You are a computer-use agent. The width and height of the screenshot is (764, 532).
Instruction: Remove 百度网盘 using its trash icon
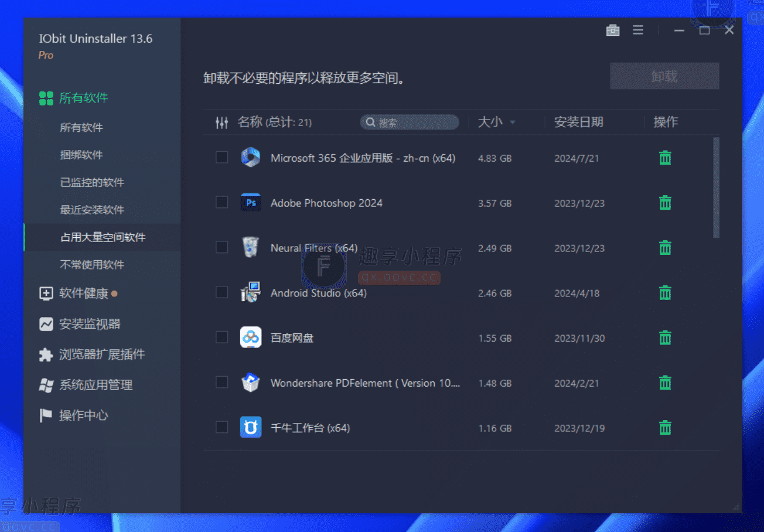[665, 337]
